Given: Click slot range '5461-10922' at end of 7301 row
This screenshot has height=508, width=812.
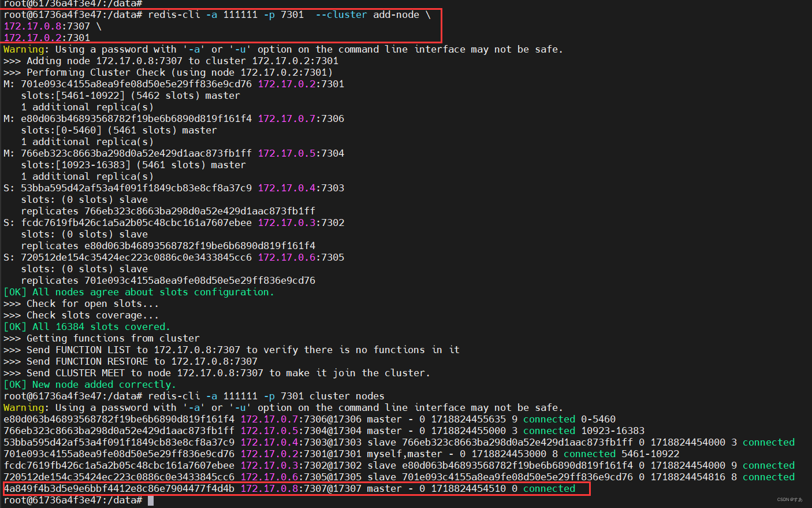Looking at the screenshot, I should tap(650, 454).
